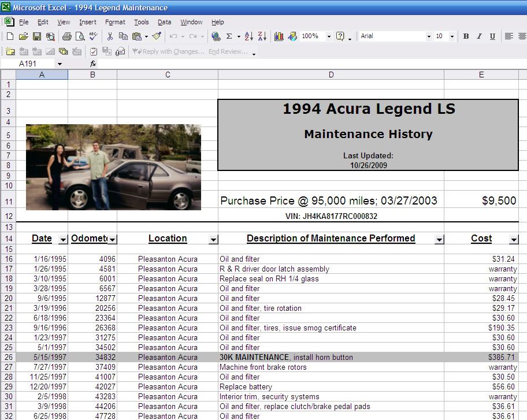Click End Review button
This screenshot has height=420, width=527.
(228, 51)
